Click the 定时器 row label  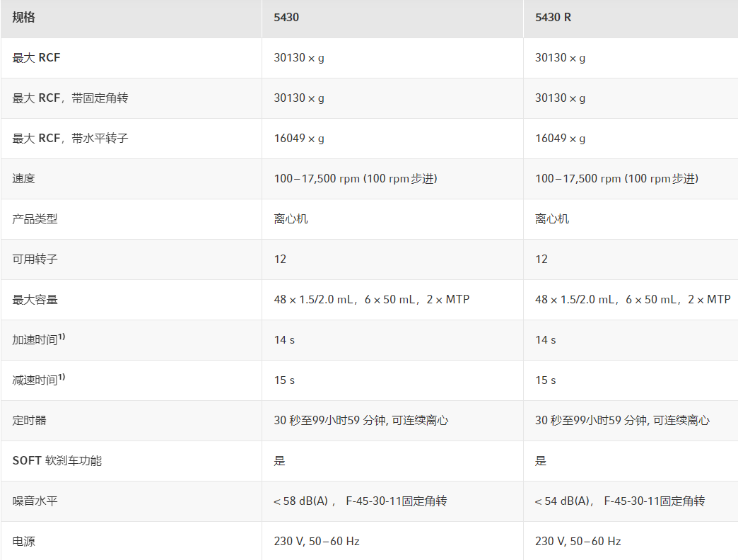click(29, 421)
